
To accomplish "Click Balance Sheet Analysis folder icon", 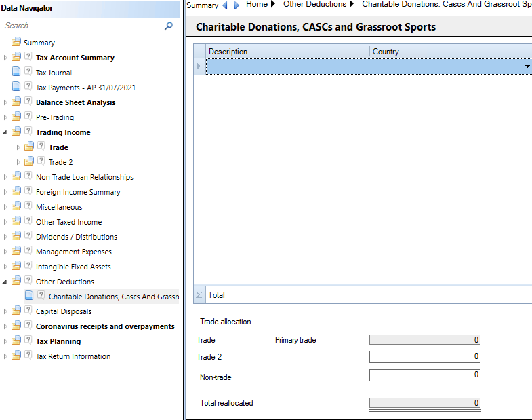I will (x=16, y=102).
